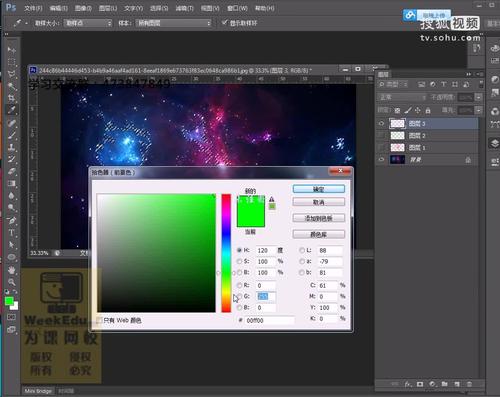The image size is (500, 397).
Task: Select the Pen tool
Action: (x=12, y=220)
